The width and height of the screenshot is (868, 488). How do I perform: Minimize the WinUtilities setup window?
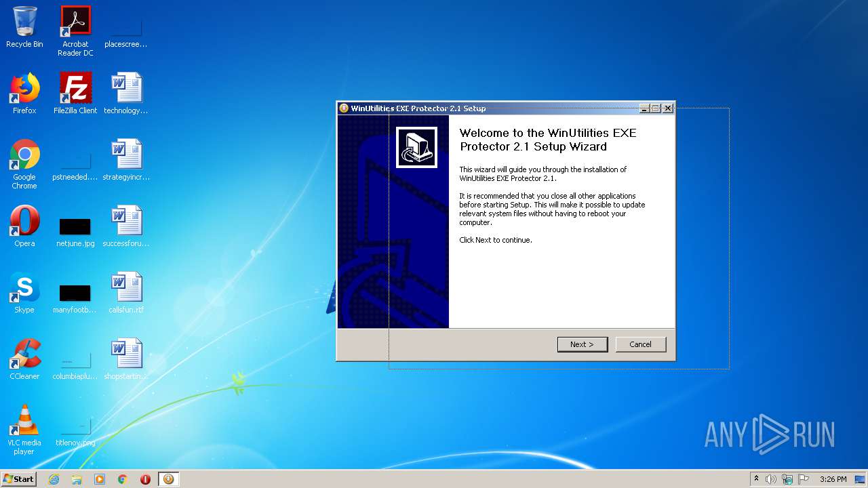pos(644,108)
